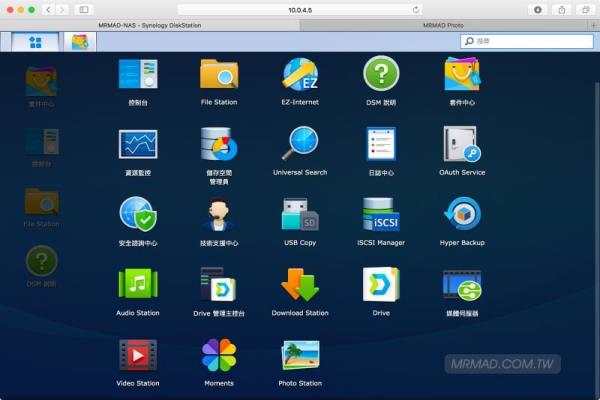Viewport: 600px width, 400px height.
Task: Switch to Package Center in DSM taskbar
Action: click(x=80, y=42)
